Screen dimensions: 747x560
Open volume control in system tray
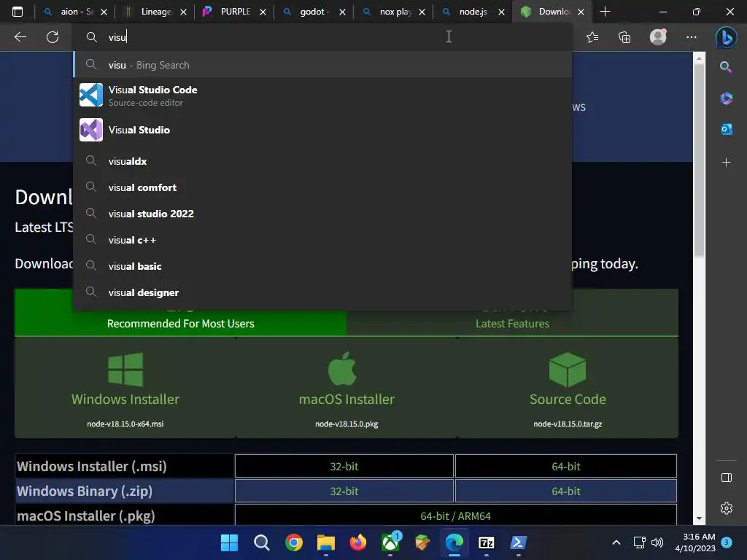(657, 542)
